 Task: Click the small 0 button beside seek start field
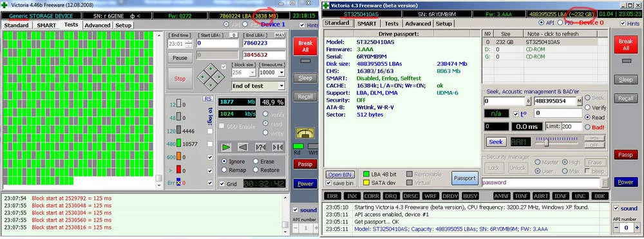point(528,101)
